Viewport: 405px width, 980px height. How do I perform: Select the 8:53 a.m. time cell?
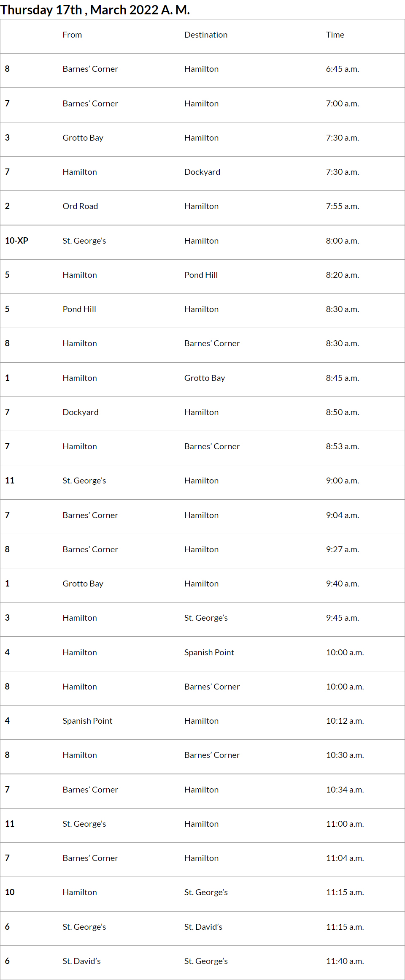342,447
